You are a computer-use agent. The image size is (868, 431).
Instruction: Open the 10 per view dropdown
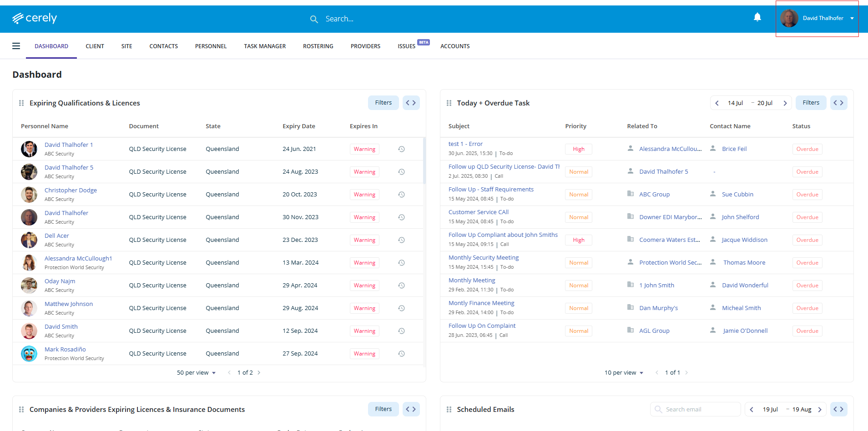pyautogui.click(x=624, y=373)
